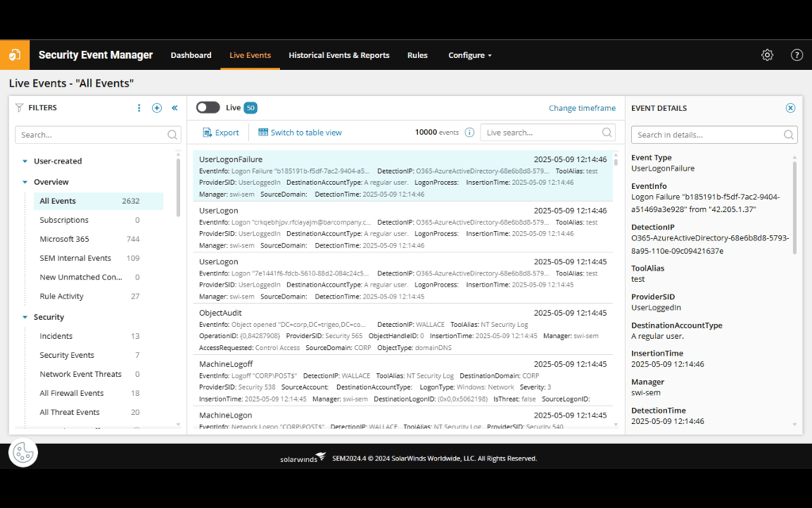Open settings via the gear icon

click(x=767, y=55)
